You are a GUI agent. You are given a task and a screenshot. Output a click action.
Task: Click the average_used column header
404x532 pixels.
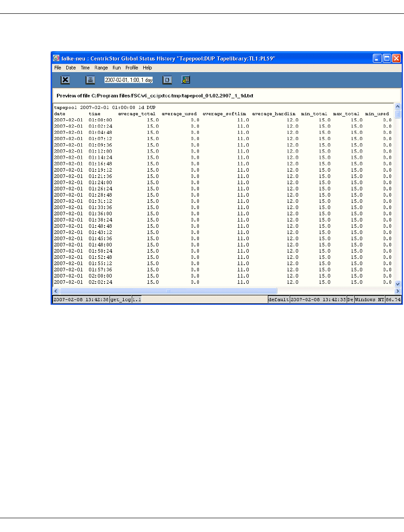[179, 114]
